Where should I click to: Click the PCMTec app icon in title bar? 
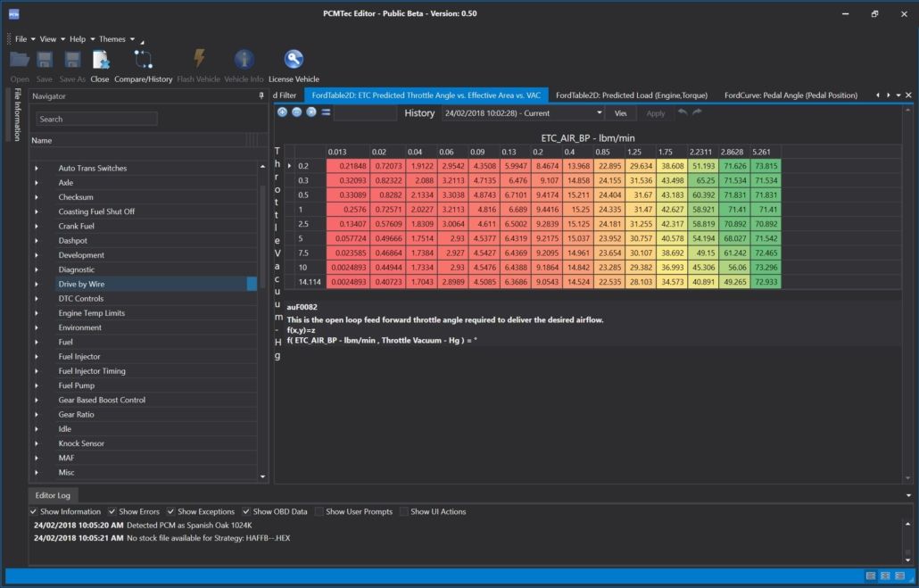pyautogui.click(x=14, y=13)
